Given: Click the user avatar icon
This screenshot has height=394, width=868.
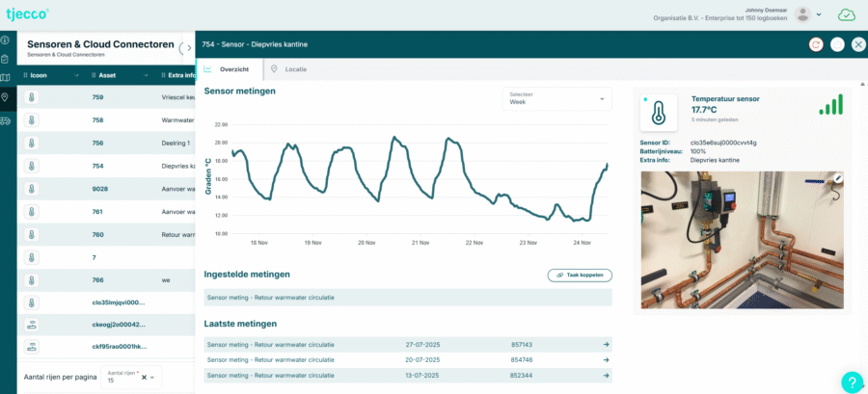Looking at the screenshot, I should point(802,14).
